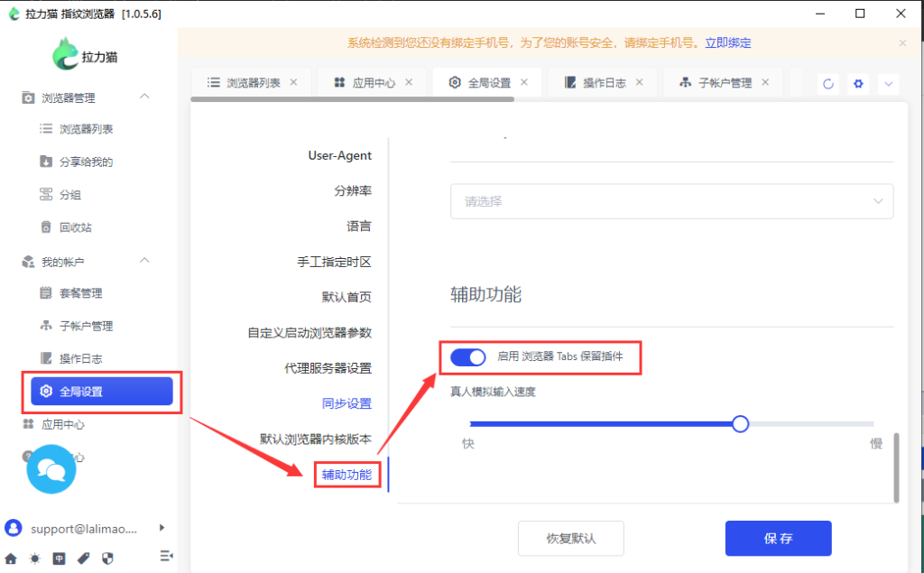Jump to the User-Agent settings section
The height and width of the screenshot is (573, 924).
coord(339,155)
